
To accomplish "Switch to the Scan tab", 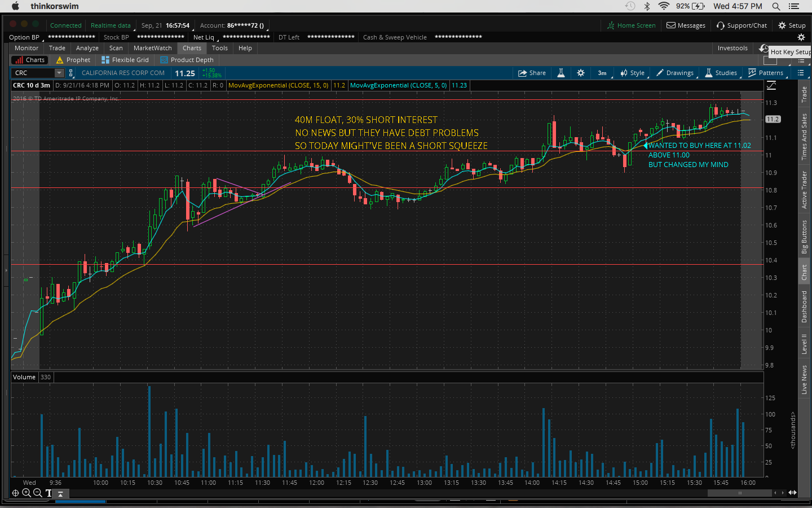I will tap(116, 48).
